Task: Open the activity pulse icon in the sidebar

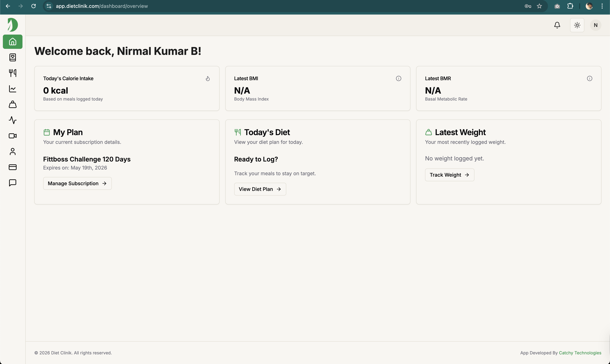Action: (x=12, y=120)
